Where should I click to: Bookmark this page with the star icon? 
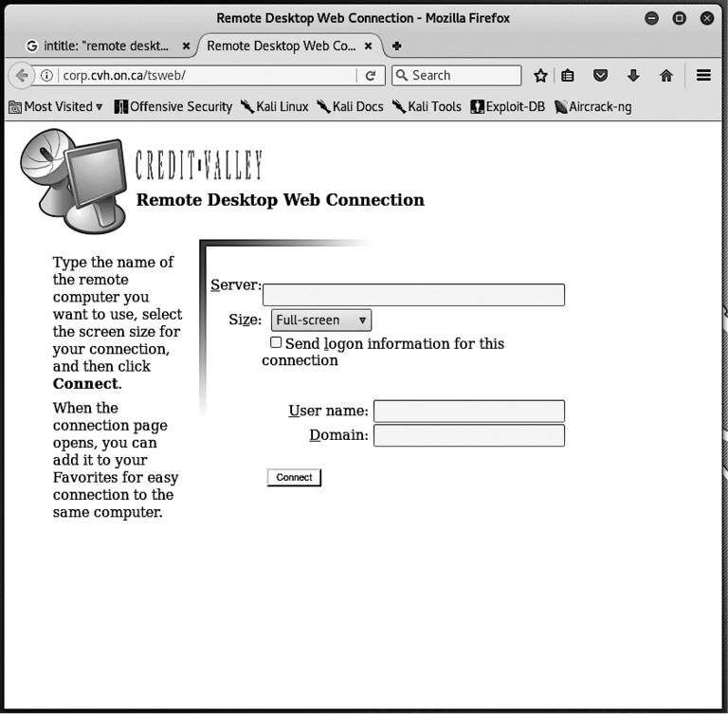coord(540,76)
